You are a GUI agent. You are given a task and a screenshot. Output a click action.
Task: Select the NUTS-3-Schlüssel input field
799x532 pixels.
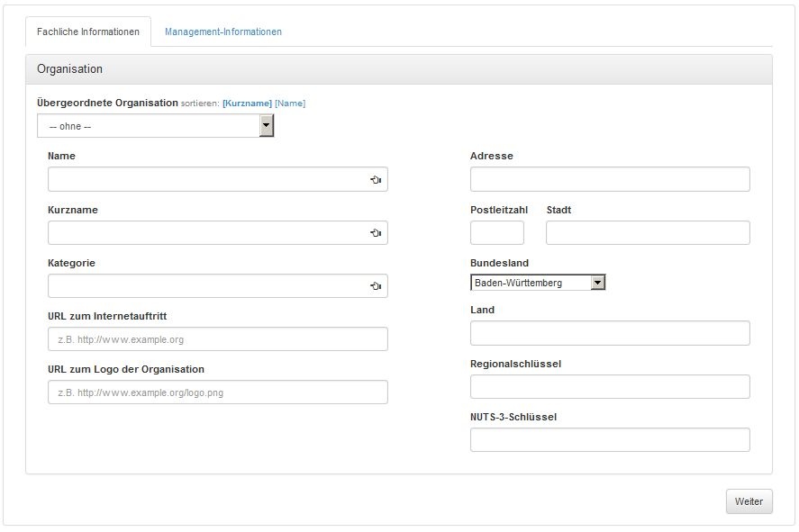(x=610, y=440)
